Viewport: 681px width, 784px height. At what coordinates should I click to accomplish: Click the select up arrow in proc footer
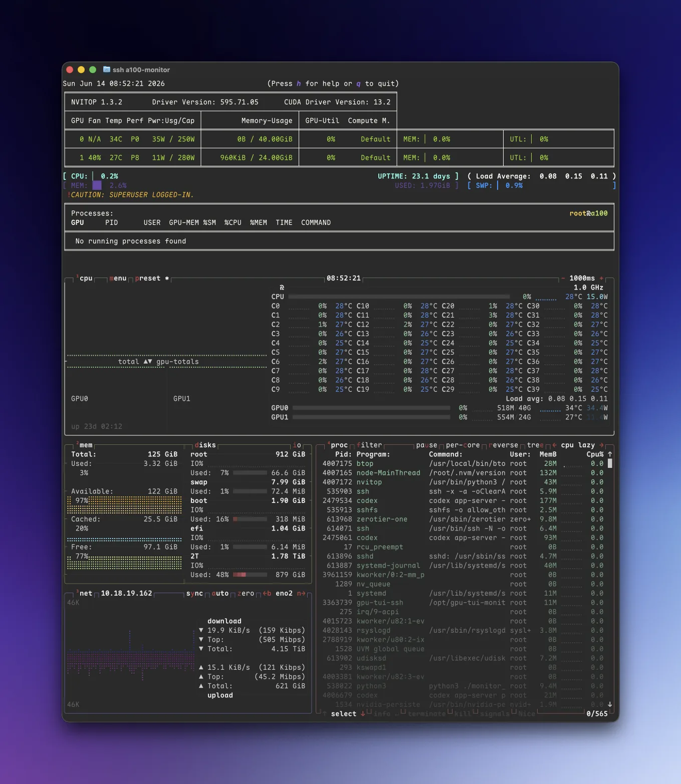325,713
